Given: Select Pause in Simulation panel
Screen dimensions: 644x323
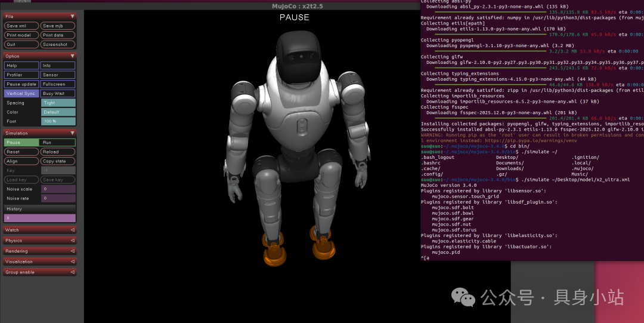Looking at the screenshot, I should 21,142.
